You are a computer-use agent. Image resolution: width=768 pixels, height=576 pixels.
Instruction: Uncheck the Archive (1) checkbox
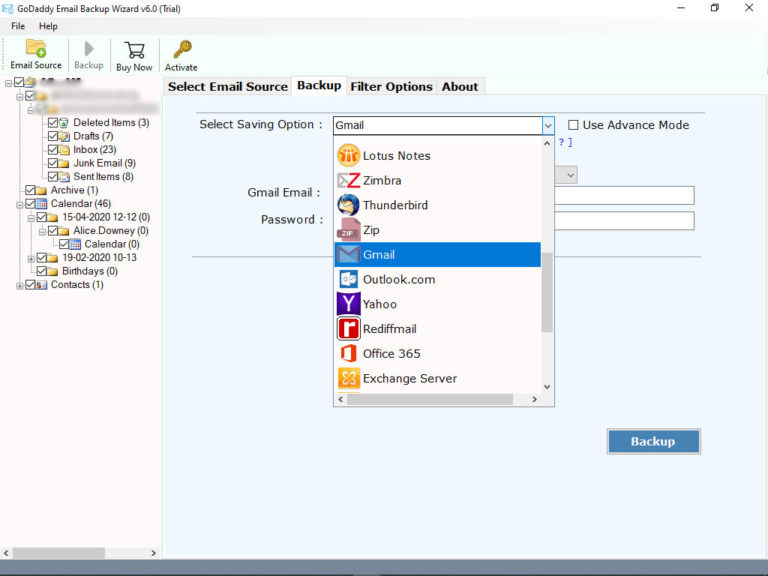click(30, 190)
